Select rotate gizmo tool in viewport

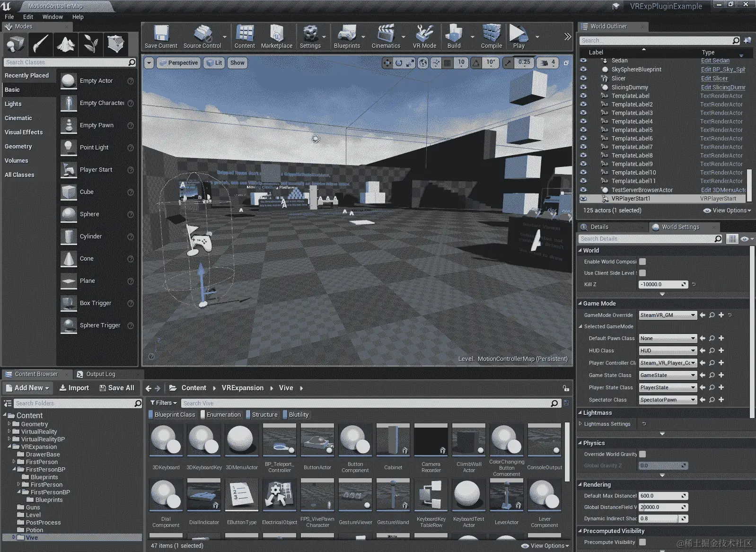[399, 63]
